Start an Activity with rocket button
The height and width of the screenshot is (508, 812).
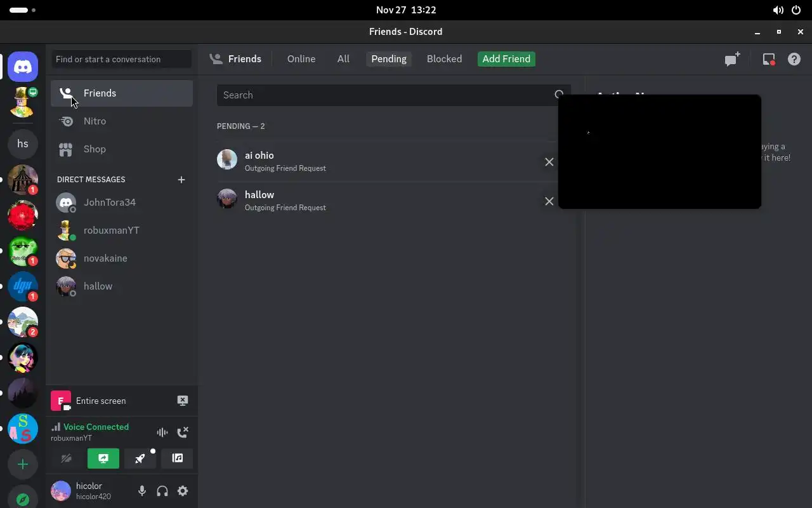tap(140, 458)
